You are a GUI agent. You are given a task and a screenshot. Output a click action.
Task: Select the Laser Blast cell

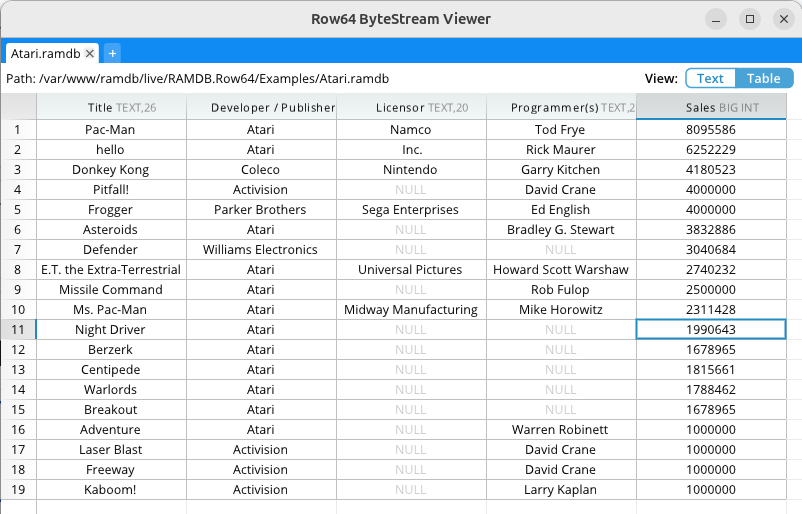112,449
